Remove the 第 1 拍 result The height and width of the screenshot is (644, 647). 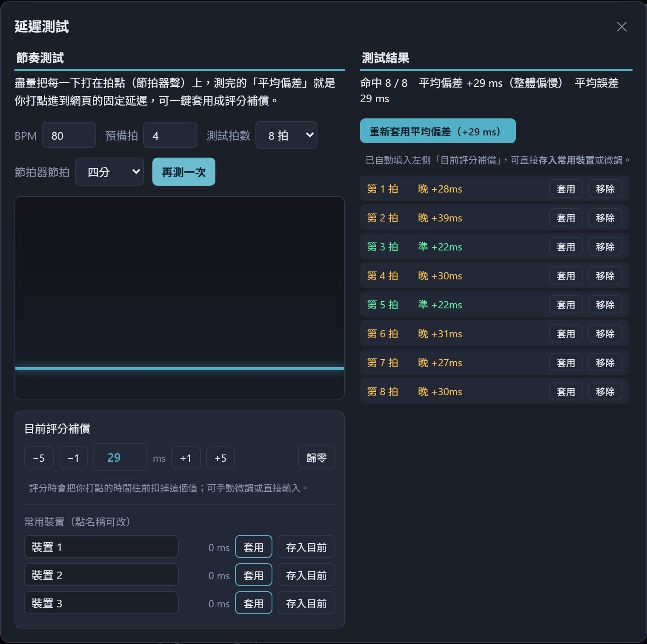605,189
